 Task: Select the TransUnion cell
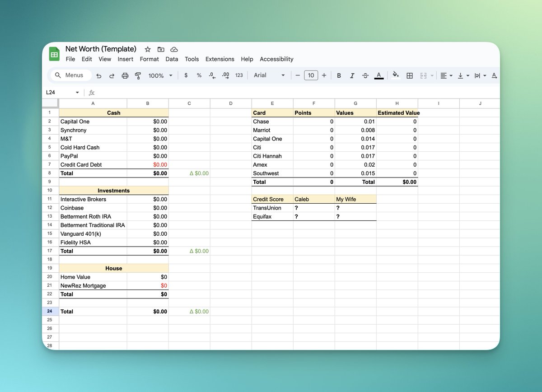[272, 208]
